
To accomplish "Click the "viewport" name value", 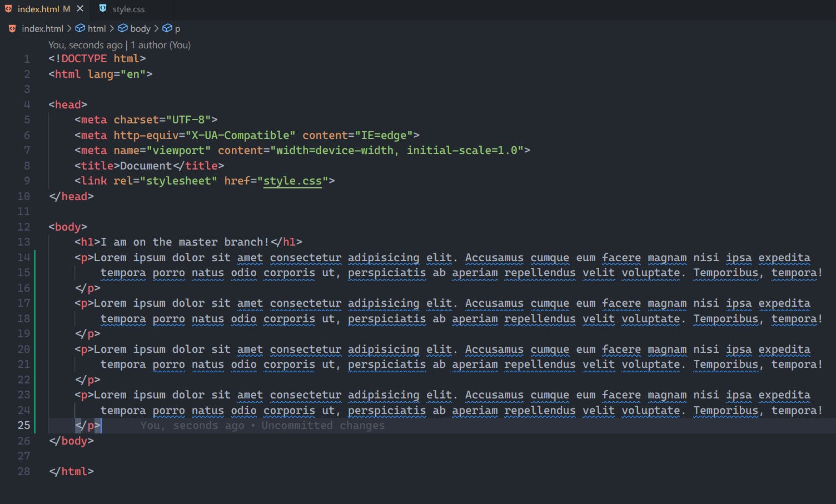I will click(x=178, y=150).
